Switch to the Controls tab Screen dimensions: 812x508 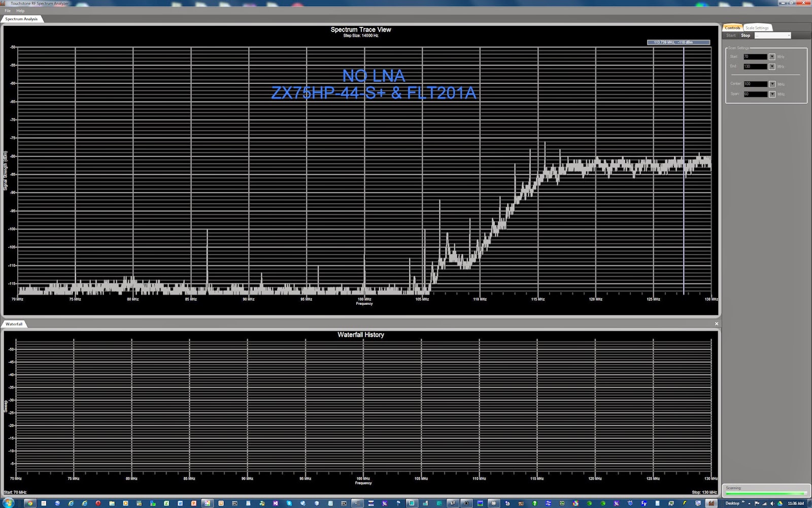(732, 27)
